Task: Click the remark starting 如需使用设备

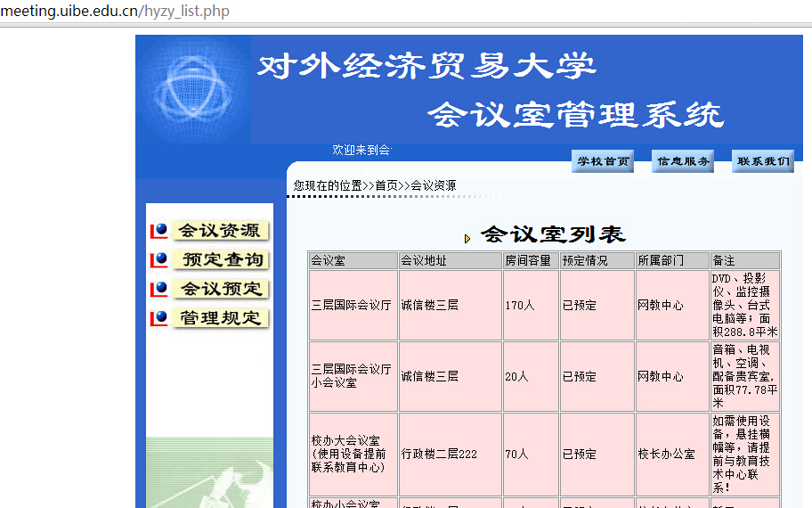Action: 744,455
